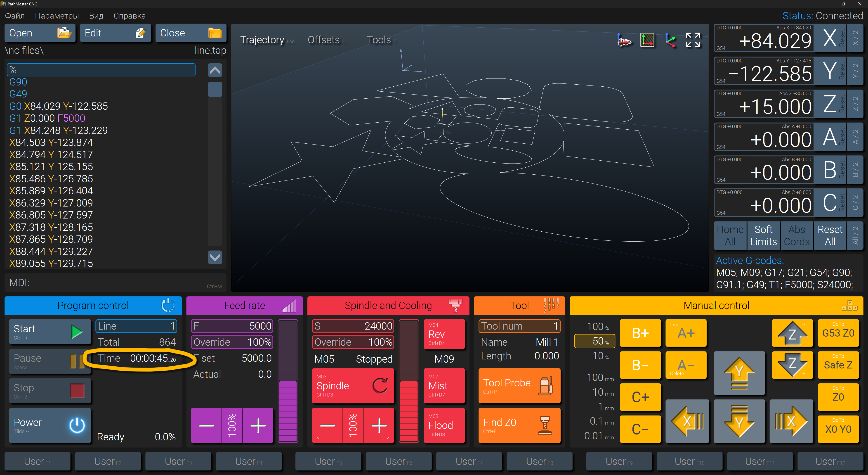This screenshot has width=868, height=475.
Task: Click the GoTo G53 Z0 button
Action: pyautogui.click(x=838, y=333)
